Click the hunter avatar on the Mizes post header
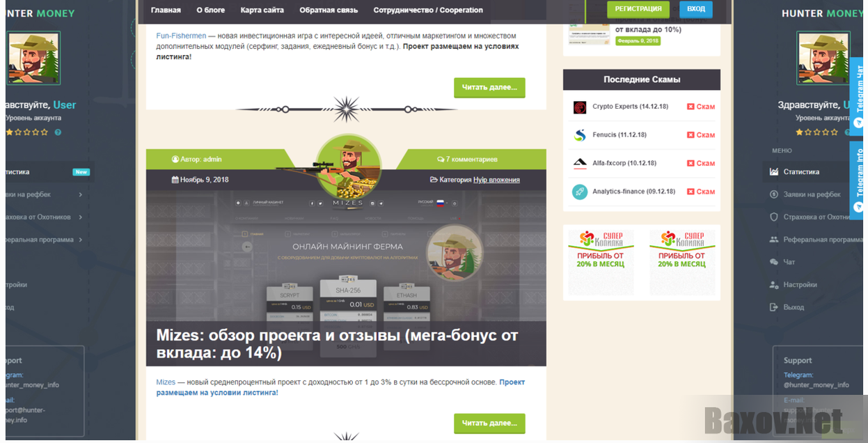Viewport: 868px width, 443px height. 348,166
